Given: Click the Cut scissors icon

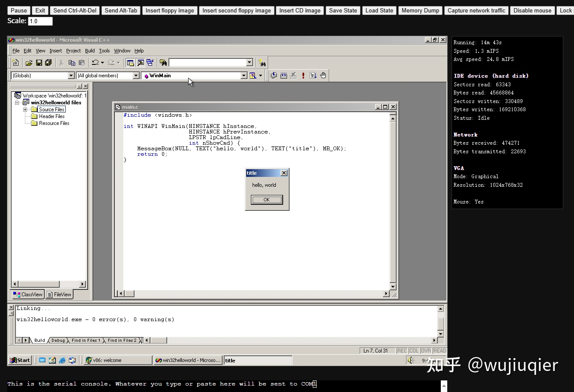Looking at the screenshot, I should click(x=61, y=63).
